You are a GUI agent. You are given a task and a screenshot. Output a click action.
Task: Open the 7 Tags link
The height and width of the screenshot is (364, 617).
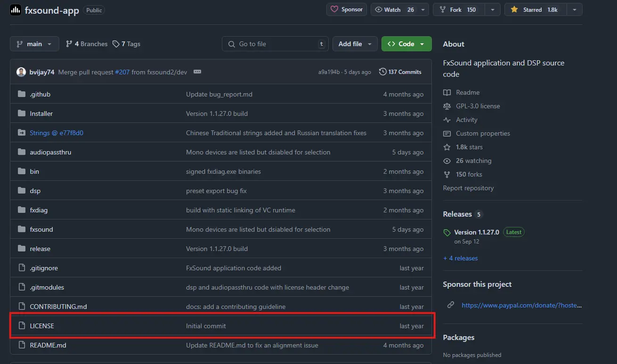coord(126,44)
